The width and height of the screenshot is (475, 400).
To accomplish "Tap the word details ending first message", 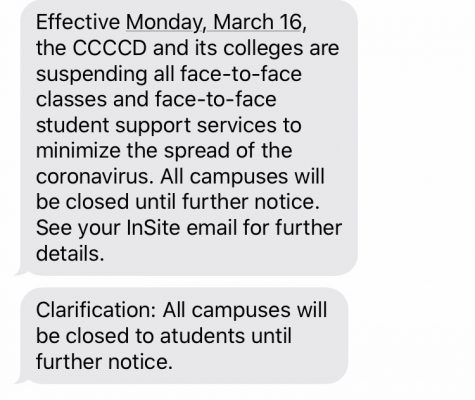I will pyautogui.click(x=70, y=253).
